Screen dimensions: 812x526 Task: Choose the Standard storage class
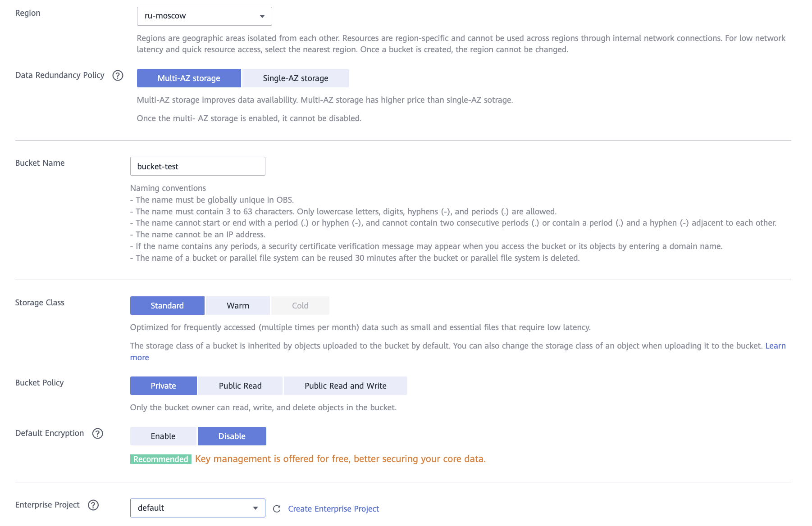[167, 306]
